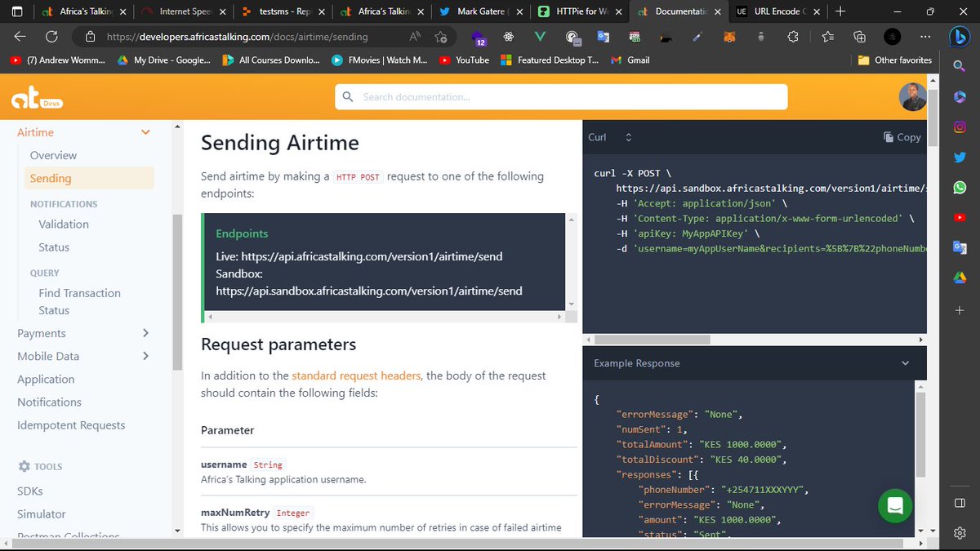Click the Search documentation field
The width and height of the screenshot is (980, 551).
click(x=561, y=96)
